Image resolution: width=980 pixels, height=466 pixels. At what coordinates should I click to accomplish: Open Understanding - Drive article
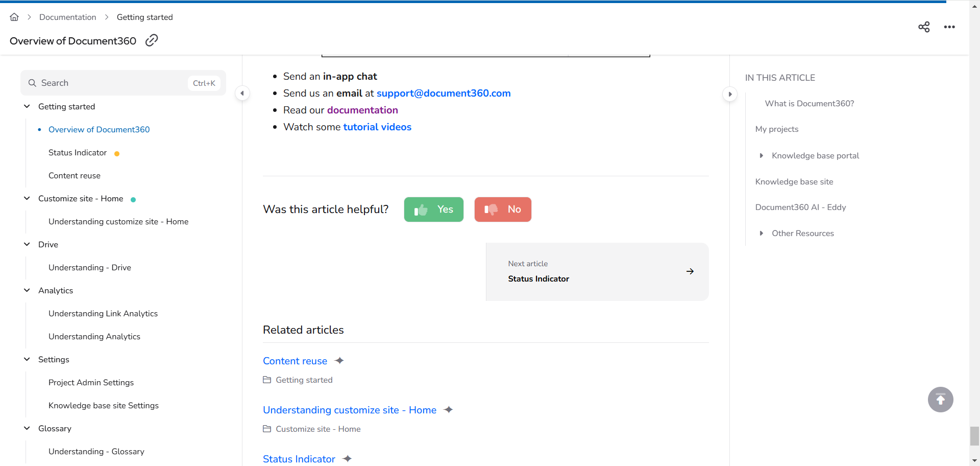click(x=90, y=267)
